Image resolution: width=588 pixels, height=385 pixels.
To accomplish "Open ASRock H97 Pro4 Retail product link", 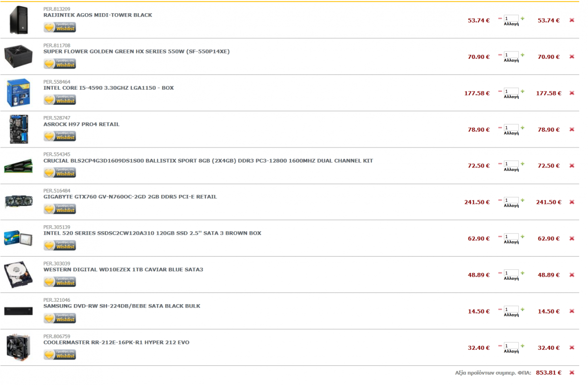I will click(81, 124).
